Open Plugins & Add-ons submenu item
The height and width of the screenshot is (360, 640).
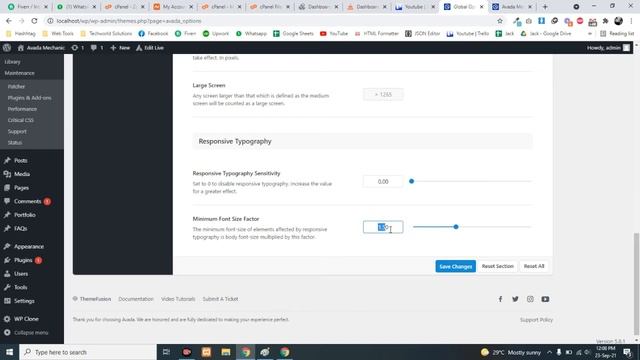(29, 98)
